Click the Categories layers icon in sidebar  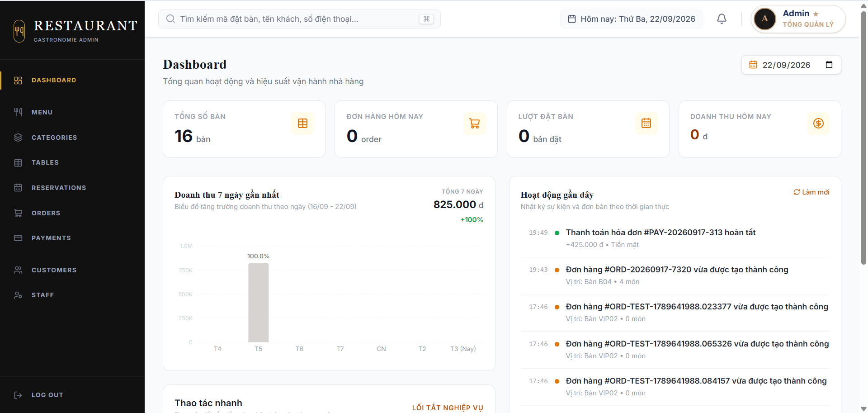(x=18, y=138)
